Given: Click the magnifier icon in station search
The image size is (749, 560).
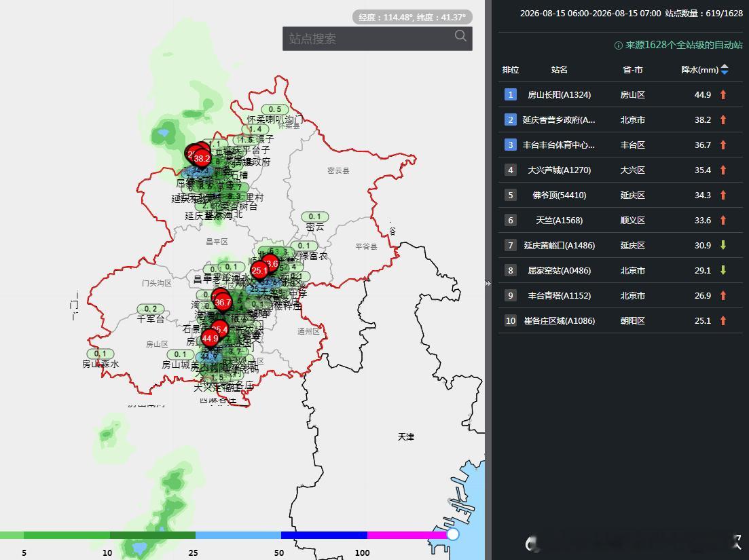Looking at the screenshot, I should pos(460,36).
